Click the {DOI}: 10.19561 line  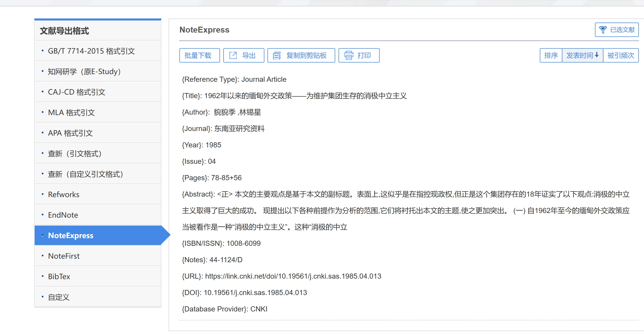tap(244, 293)
